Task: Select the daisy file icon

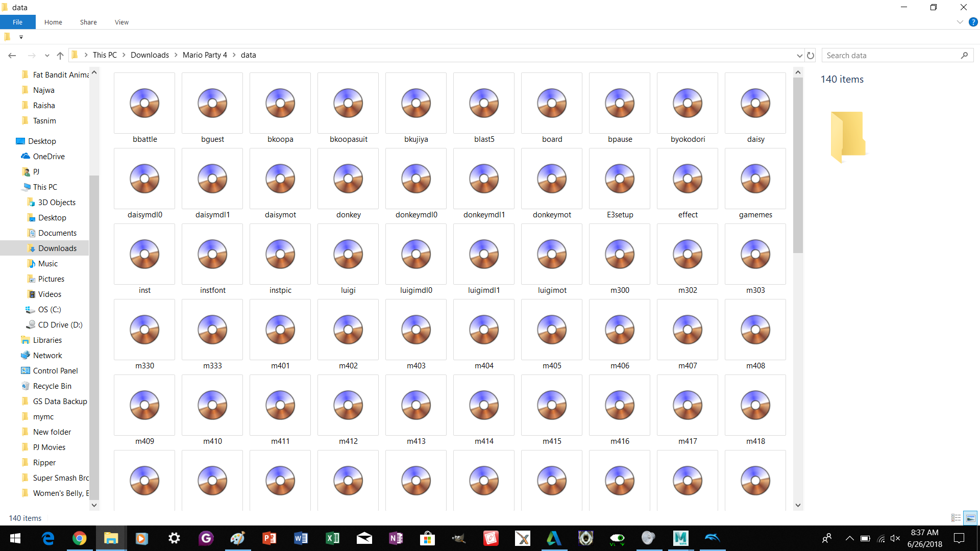Action: click(755, 104)
